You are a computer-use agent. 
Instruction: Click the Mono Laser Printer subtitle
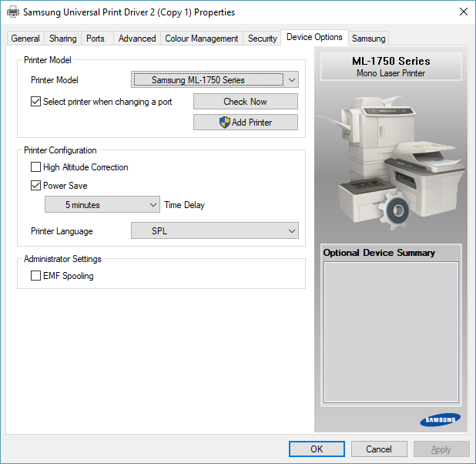click(391, 73)
